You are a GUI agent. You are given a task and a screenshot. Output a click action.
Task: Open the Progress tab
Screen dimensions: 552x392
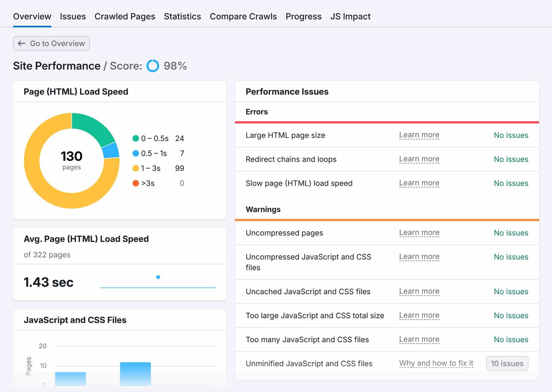[x=303, y=16]
